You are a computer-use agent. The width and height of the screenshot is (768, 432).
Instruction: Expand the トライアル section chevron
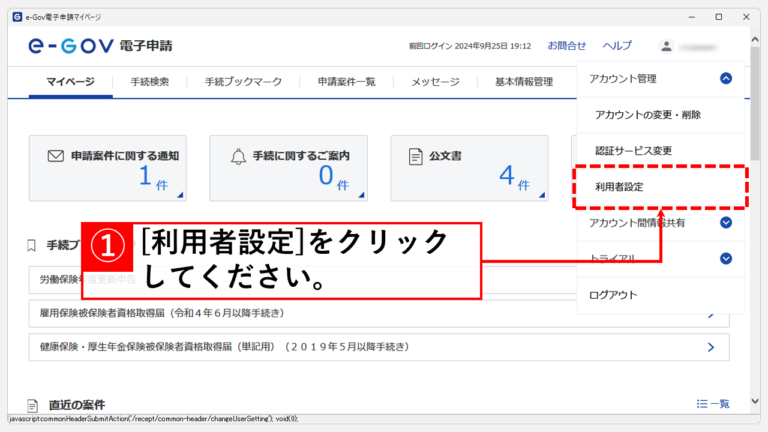(x=726, y=259)
